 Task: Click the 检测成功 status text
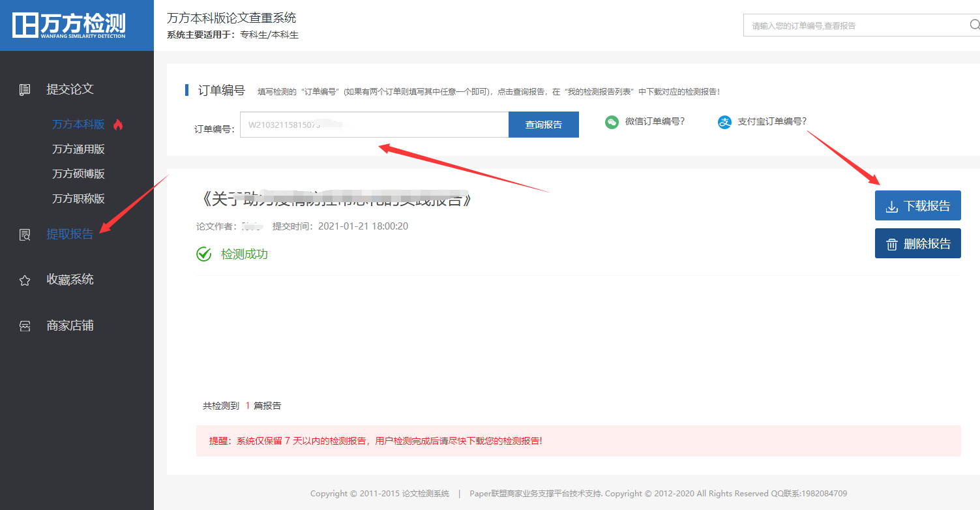(x=245, y=254)
